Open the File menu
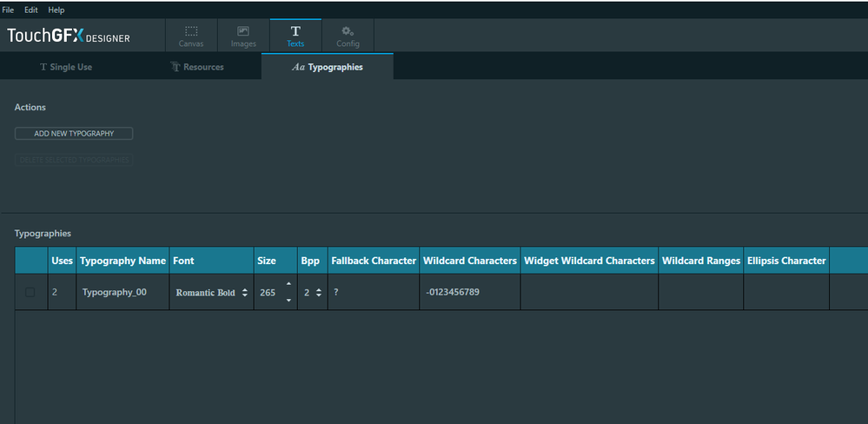868x424 pixels. (x=9, y=10)
